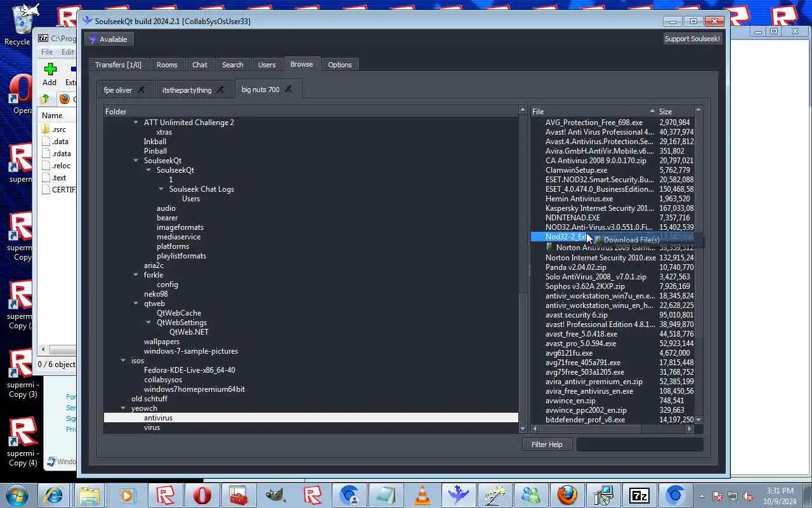
Task: Click the up-folder icon in 7-Zip window
Action: pos(45,98)
